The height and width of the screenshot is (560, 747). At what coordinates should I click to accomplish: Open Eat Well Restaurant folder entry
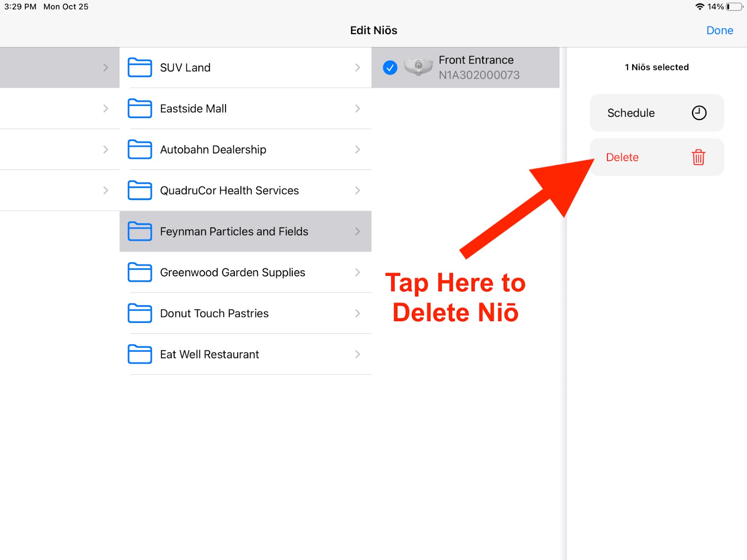pos(209,355)
